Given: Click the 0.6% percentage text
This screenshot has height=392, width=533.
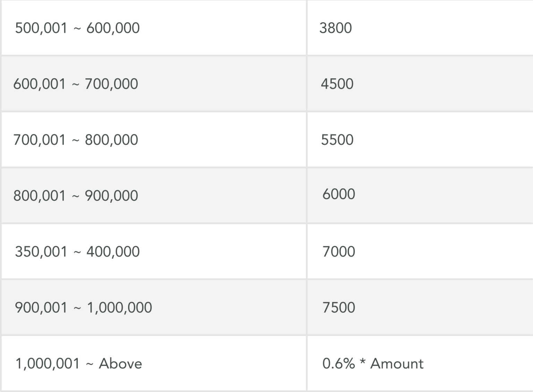Looking at the screenshot, I should pos(338,364).
